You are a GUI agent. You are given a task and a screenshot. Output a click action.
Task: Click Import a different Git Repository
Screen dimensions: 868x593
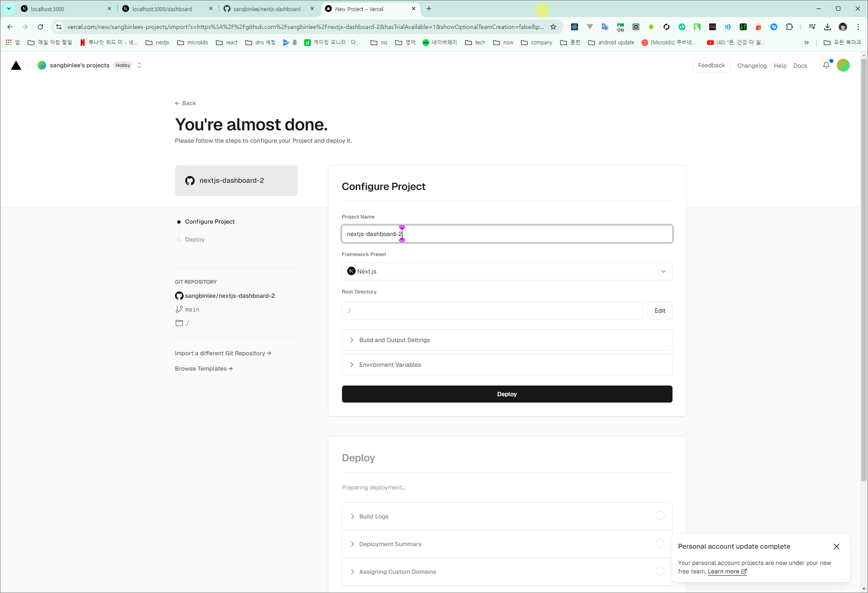[223, 353]
